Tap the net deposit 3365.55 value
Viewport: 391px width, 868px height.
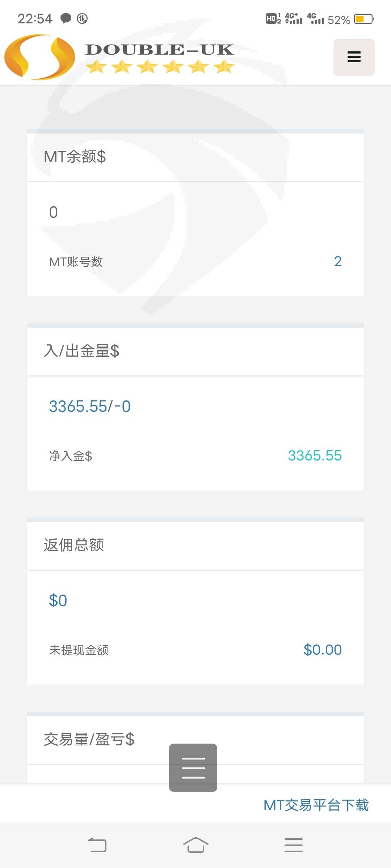[314, 455]
